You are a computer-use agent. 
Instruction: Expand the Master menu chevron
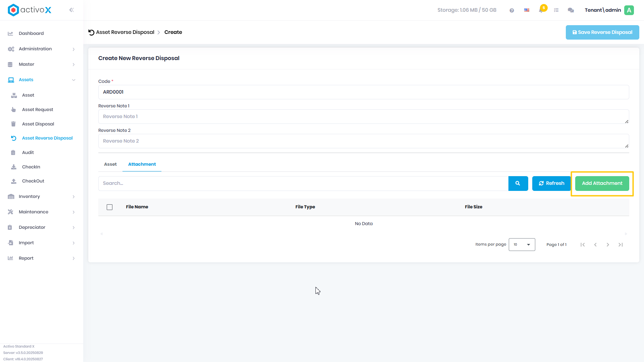tap(73, 65)
